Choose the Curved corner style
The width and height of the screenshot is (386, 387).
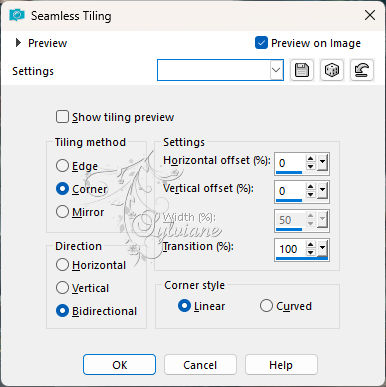click(x=266, y=306)
